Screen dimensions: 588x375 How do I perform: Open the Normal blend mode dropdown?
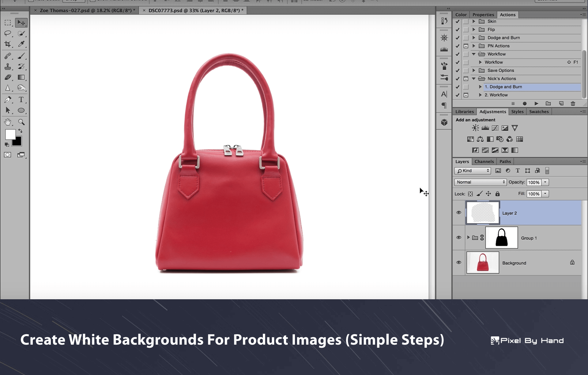point(480,182)
